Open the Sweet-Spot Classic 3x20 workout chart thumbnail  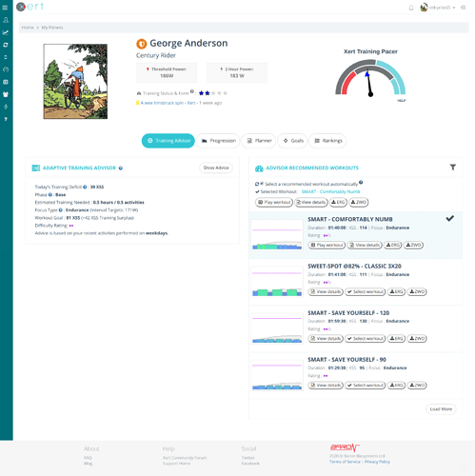click(x=277, y=282)
